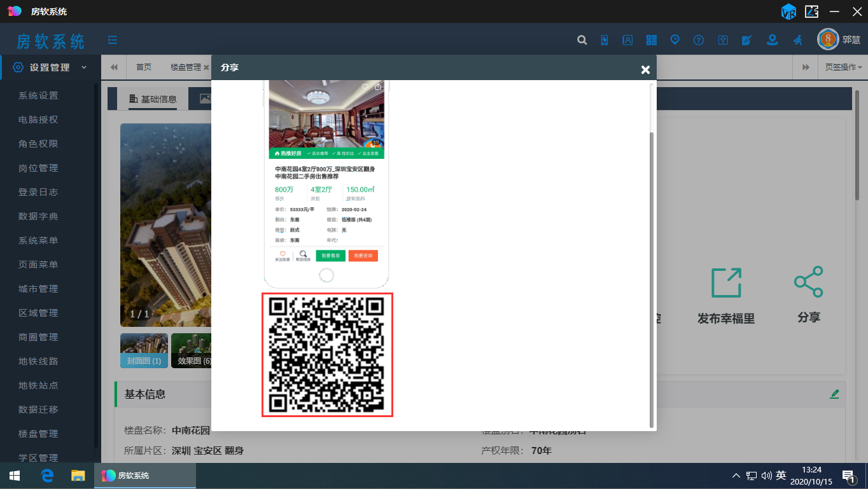Switch to the 楼盘管理 tab
The width and height of the screenshot is (868, 489).
click(x=185, y=67)
